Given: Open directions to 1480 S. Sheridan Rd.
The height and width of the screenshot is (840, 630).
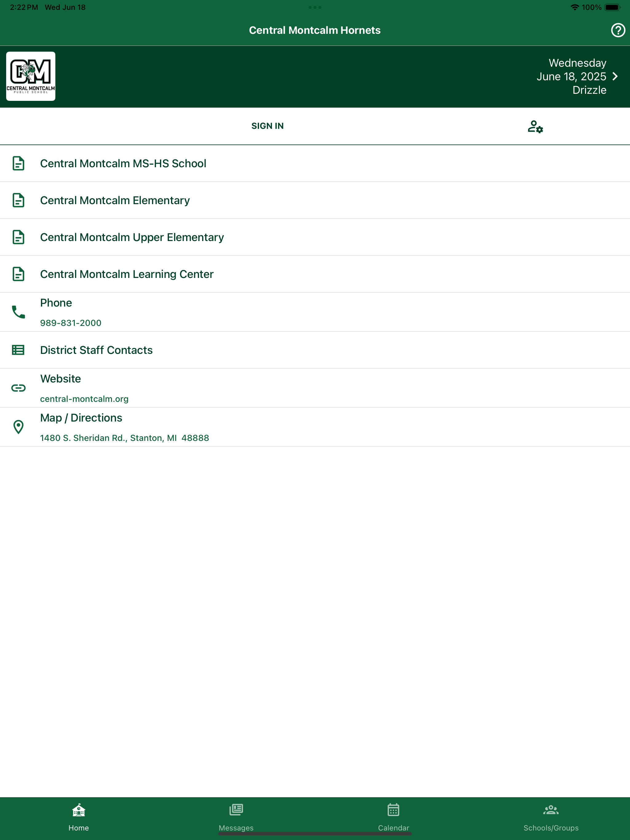Looking at the screenshot, I should [x=125, y=438].
